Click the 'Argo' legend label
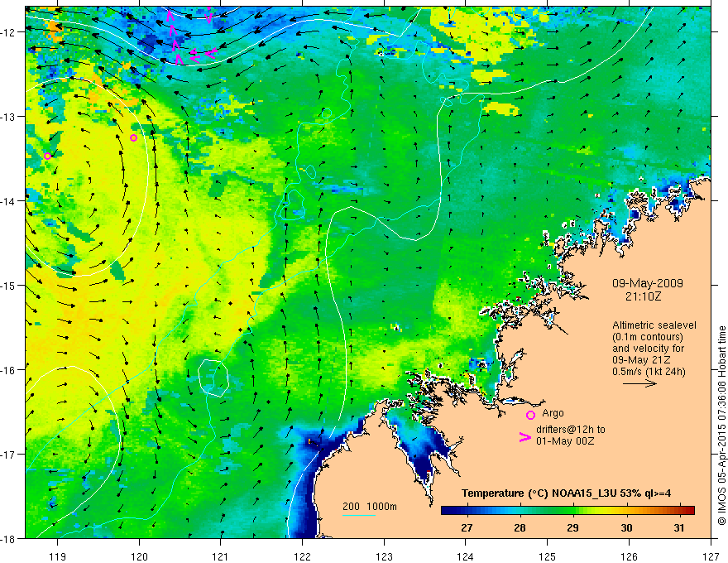Viewport: 728px width, 563px height. tap(553, 413)
